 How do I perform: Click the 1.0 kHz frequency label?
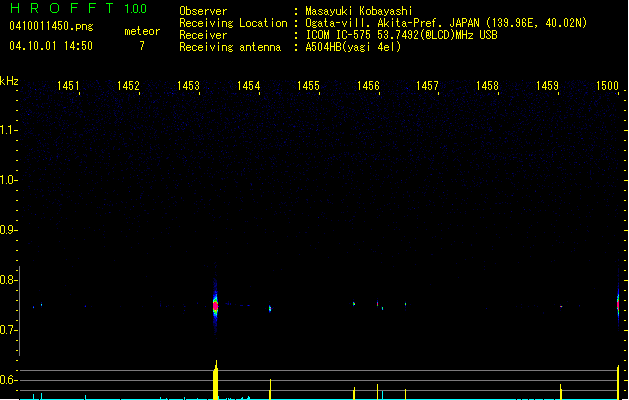(8, 180)
